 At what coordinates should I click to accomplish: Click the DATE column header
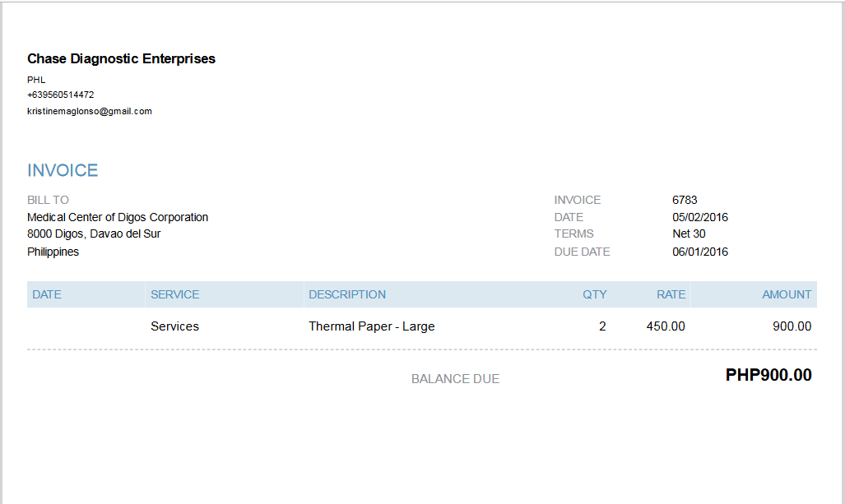(47, 294)
